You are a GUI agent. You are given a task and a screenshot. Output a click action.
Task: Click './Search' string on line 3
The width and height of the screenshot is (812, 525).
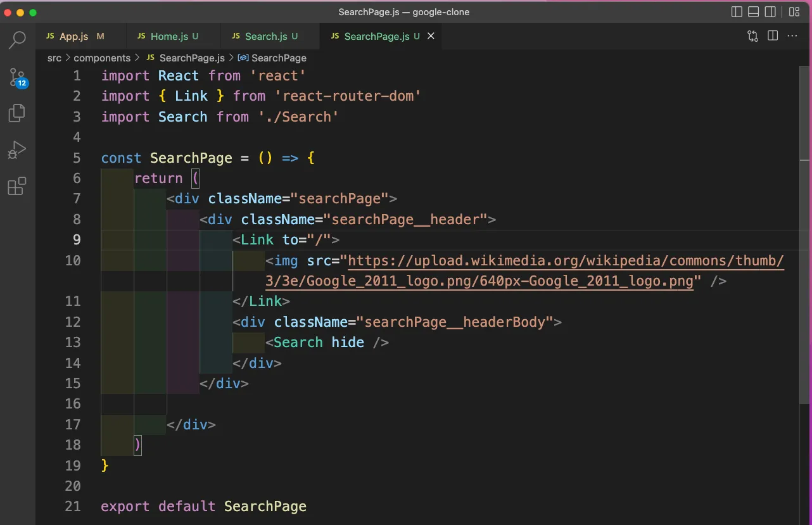298,117
